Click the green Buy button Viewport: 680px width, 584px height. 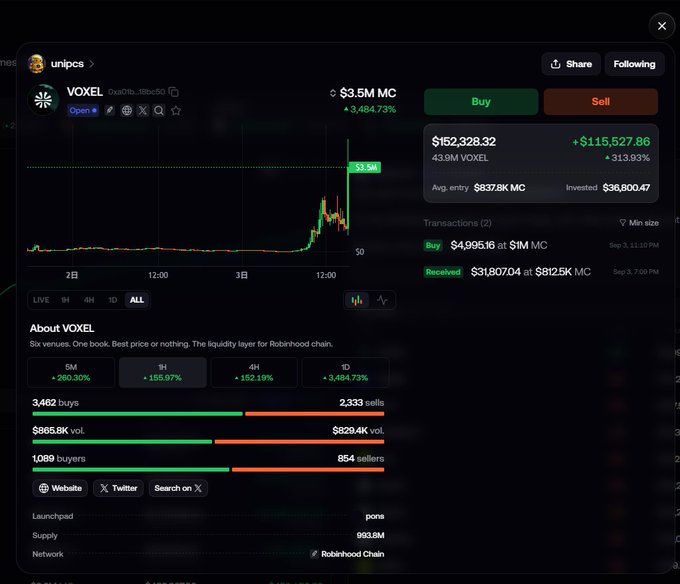coord(481,102)
